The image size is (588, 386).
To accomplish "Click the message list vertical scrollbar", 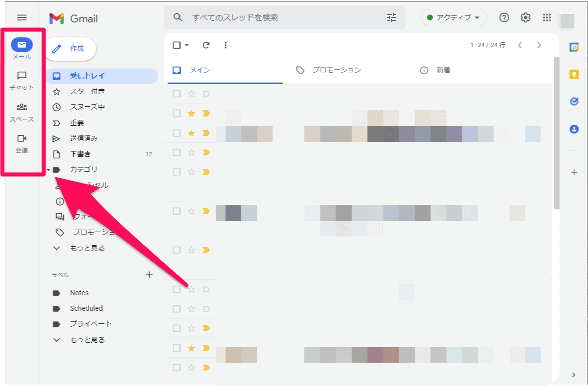I will pos(556,134).
